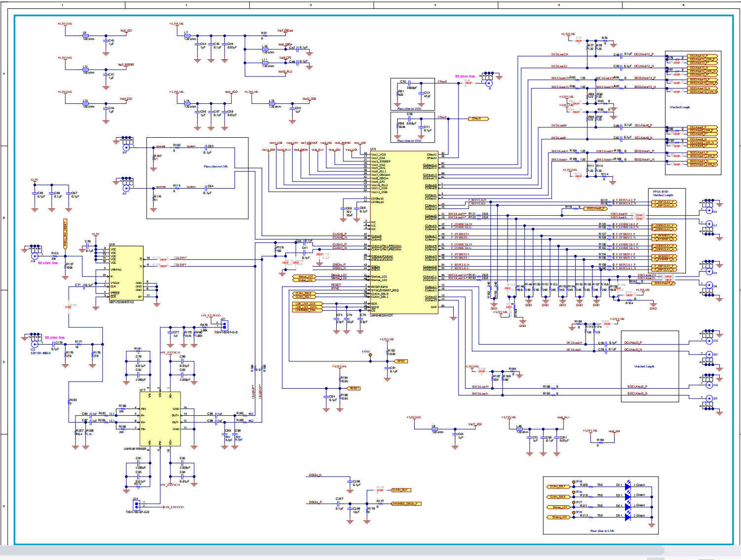The image size is (741, 560).
Task: Click the DAP pin label on U15
Action: point(433,307)
